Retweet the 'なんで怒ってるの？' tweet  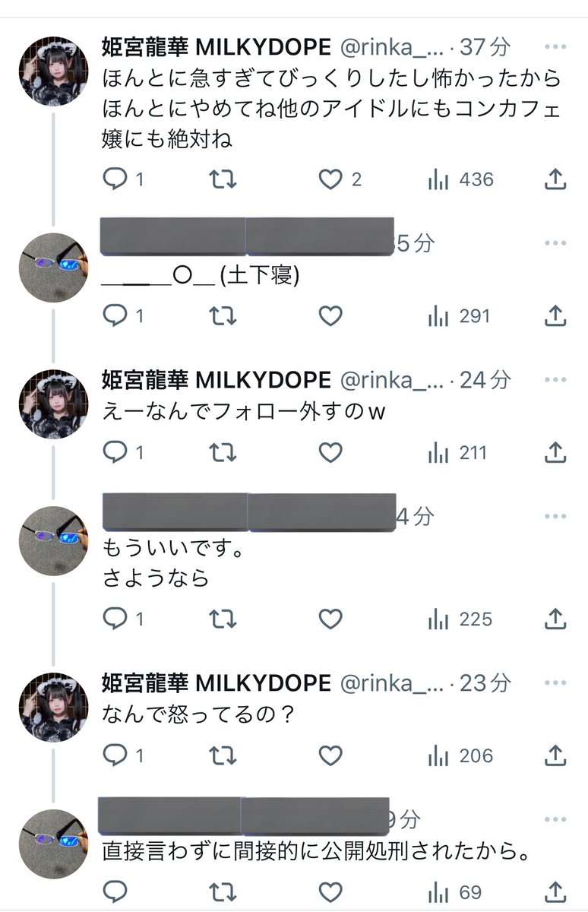point(223,755)
